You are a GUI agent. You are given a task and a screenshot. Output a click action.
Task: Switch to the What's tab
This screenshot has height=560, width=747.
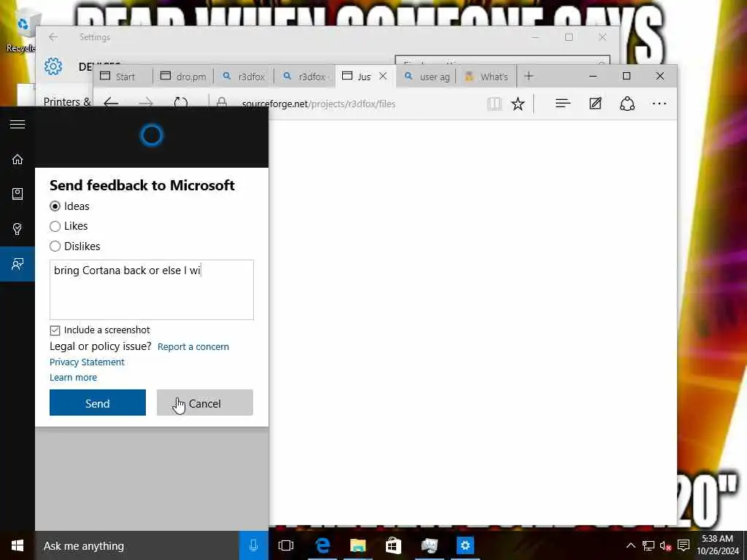[x=487, y=77]
